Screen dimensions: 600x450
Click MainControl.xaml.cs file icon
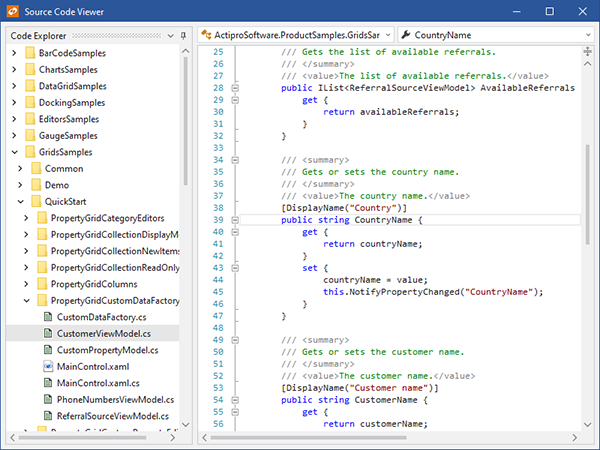(48, 383)
